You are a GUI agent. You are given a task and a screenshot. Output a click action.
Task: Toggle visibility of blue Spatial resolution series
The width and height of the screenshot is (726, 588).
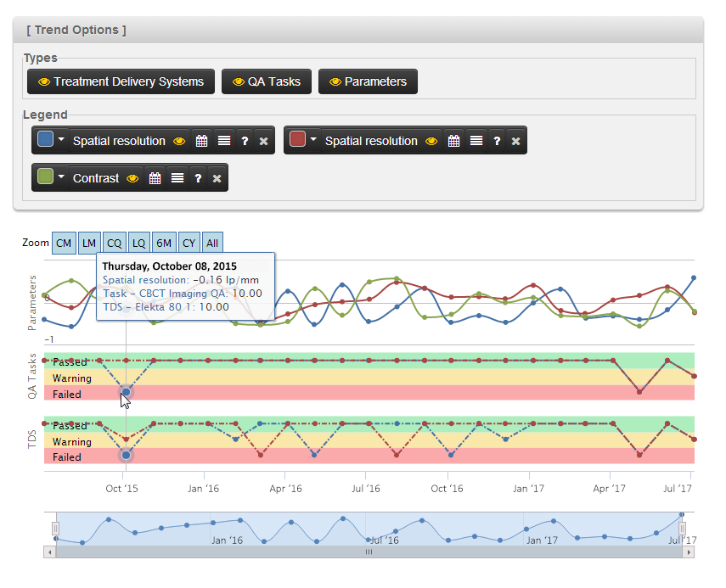[x=178, y=141]
